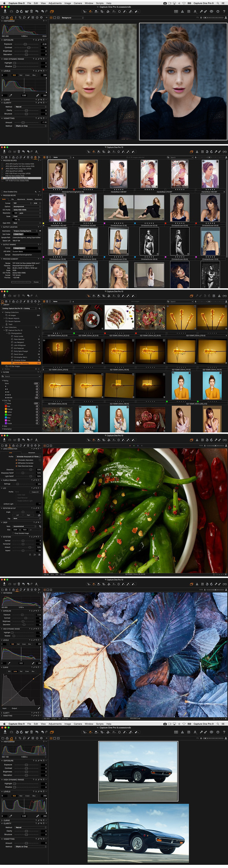The width and height of the screenshot is (228, 868).
Task: Click the Spotlight search icon in top menu bar
Action: 217,3
